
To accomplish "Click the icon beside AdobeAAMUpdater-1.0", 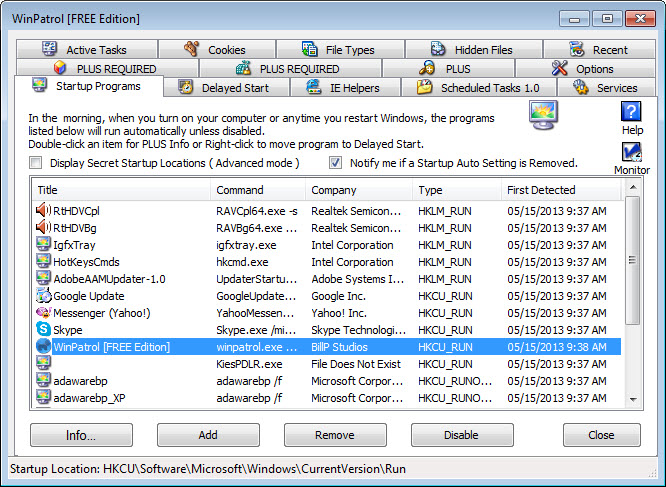I will tap(43, 278).
